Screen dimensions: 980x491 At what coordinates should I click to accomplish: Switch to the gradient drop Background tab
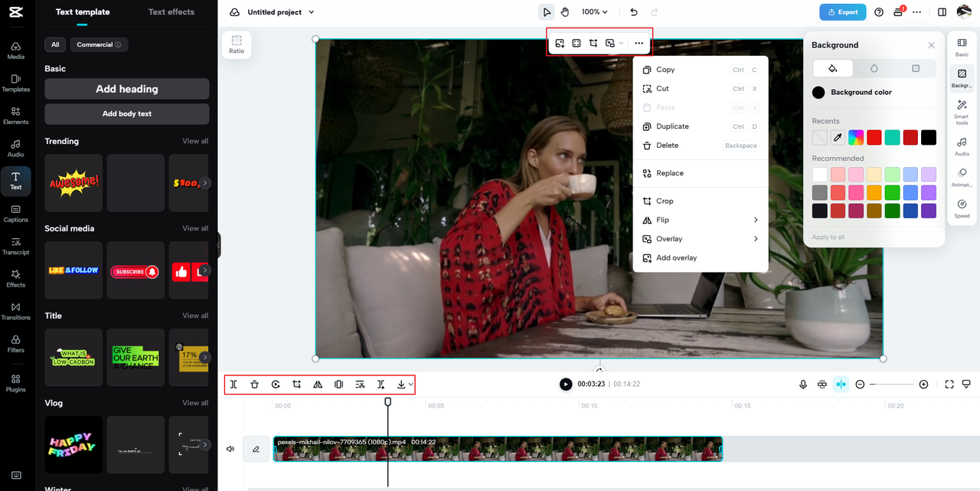[x=874, y=68]
